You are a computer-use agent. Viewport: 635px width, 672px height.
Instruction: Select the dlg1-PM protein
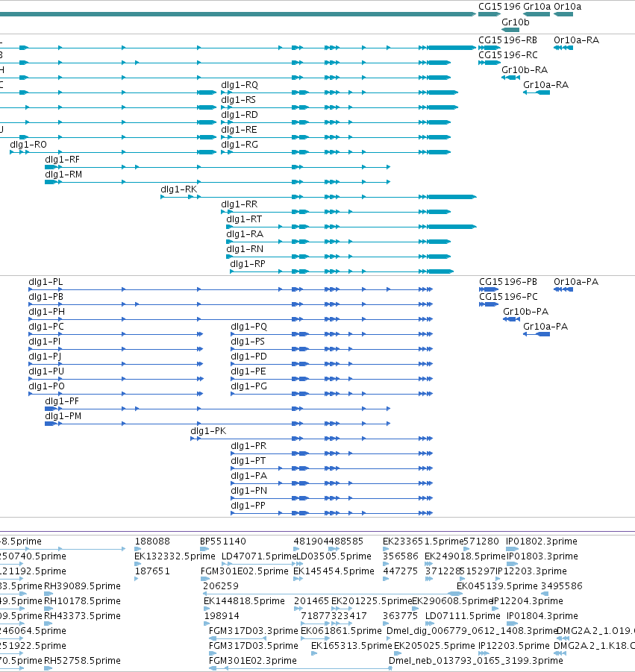click(x=63, y=416)
